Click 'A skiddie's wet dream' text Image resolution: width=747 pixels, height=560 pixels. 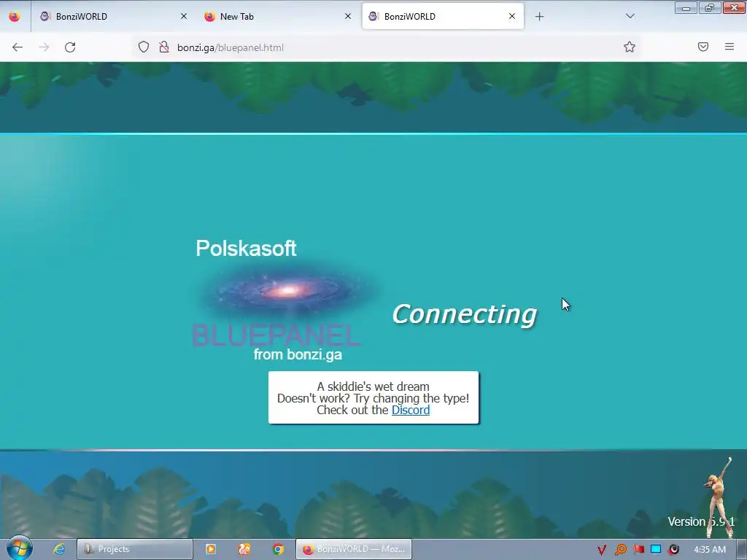coord(373,386)
